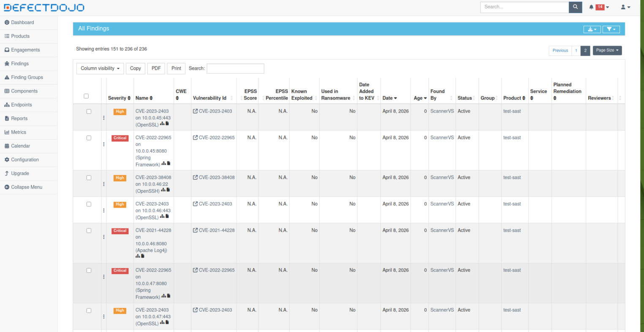The width and height of the screenshot is (644, 332).
Task: Sort findings by the Date column
Action: coord(390,98)
